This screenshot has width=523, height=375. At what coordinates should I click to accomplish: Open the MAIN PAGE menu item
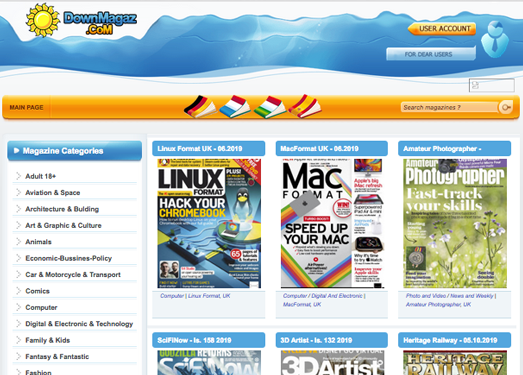(26, 107)
